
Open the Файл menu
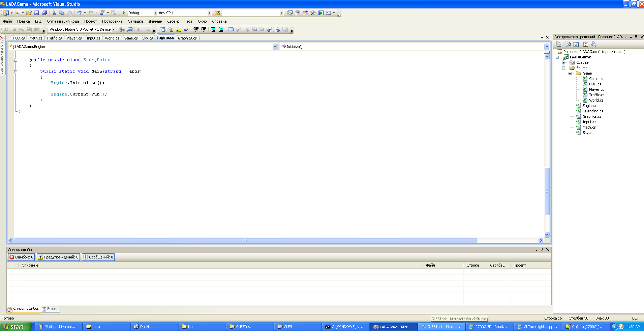point(8,21)
